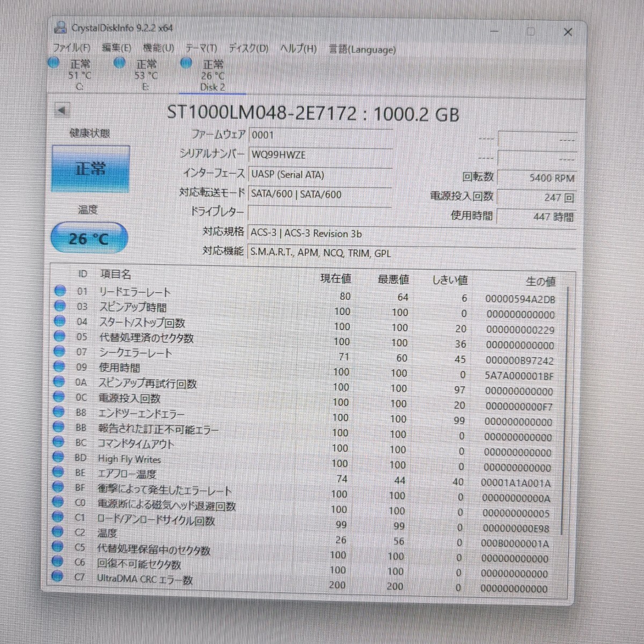The image size is (644, 644).
Task: Click raw value 000000B97242
Action: (519, 361)
